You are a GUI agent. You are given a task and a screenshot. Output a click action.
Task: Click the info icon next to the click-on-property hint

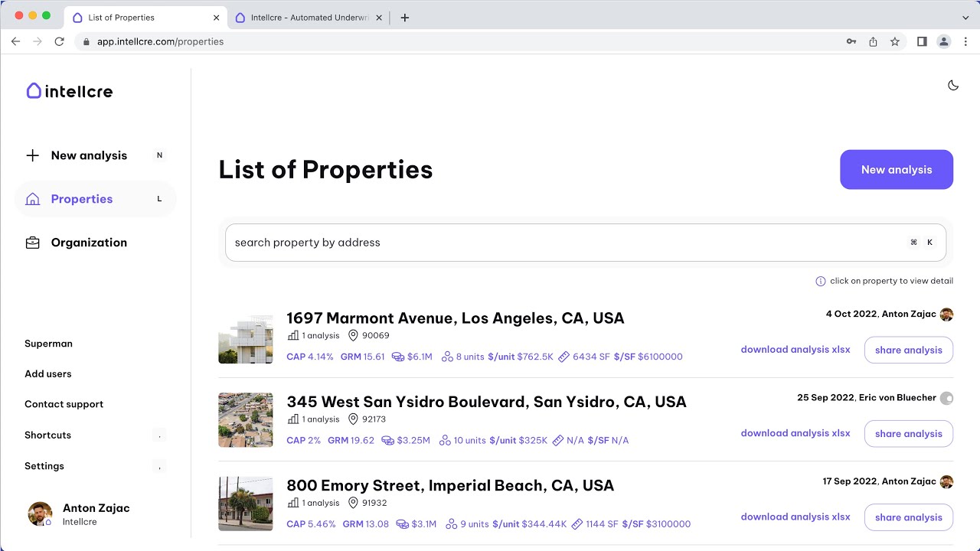pyautogui.click(x=821, y=281)
